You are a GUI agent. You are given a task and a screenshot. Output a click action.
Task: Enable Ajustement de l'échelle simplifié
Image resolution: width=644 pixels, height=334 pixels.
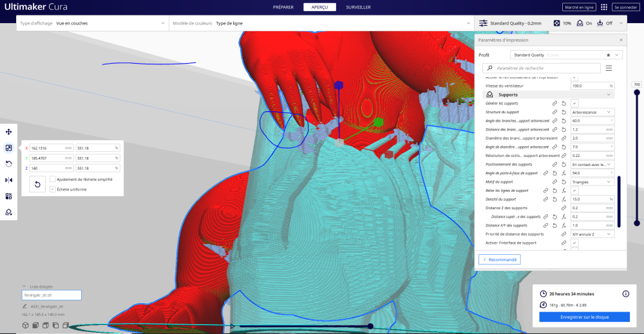tap(53, 180)
